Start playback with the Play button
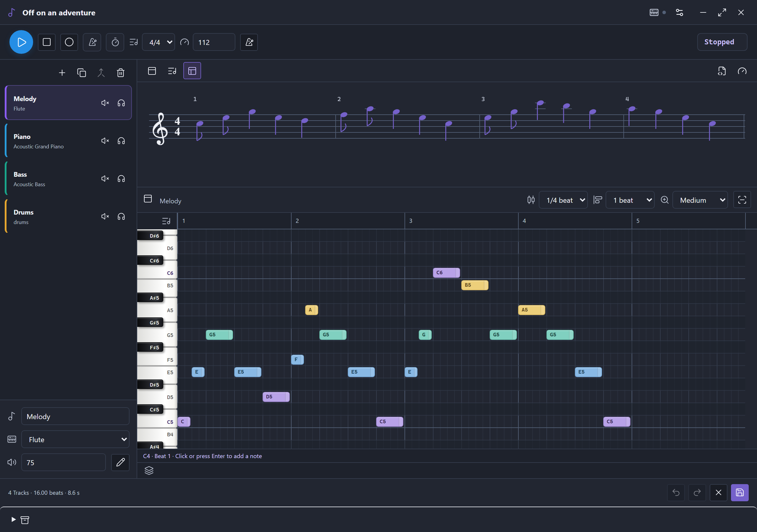Image resolution: width=757 pixels, height=532 pixels. point(21,42)
